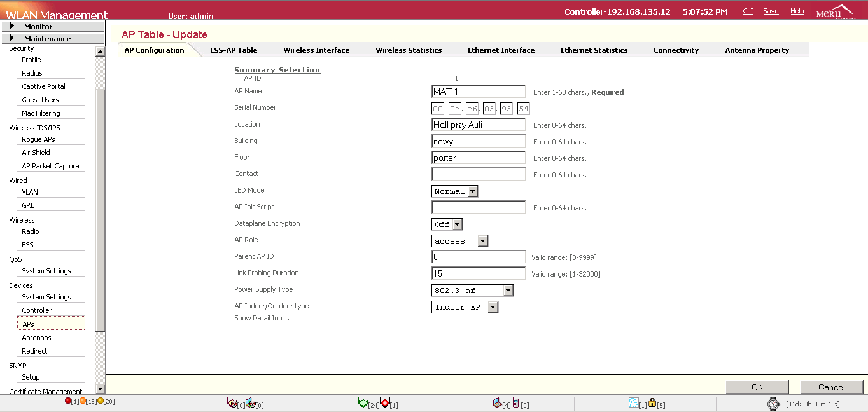Screen dimensions: 868x412
Task: Click the Link Probing Duration field
Action: pyautogui.click(x=479, y=273)
